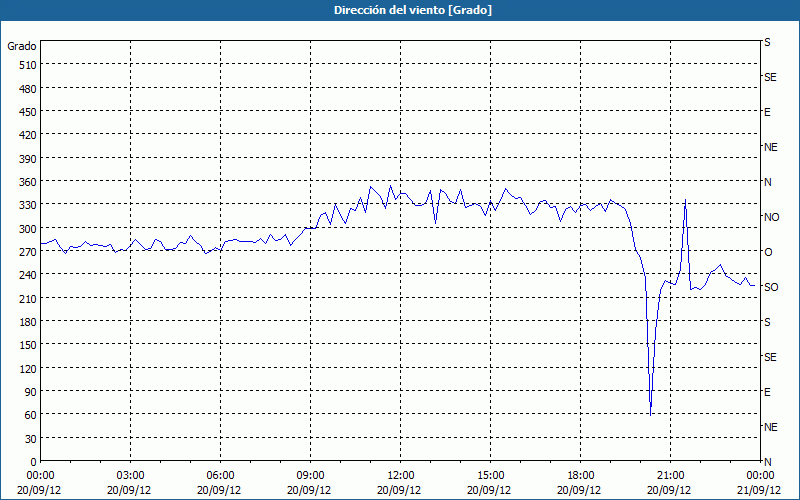
Task: Select the "N" compass label level with 0
Action: [x=767, y=462]
